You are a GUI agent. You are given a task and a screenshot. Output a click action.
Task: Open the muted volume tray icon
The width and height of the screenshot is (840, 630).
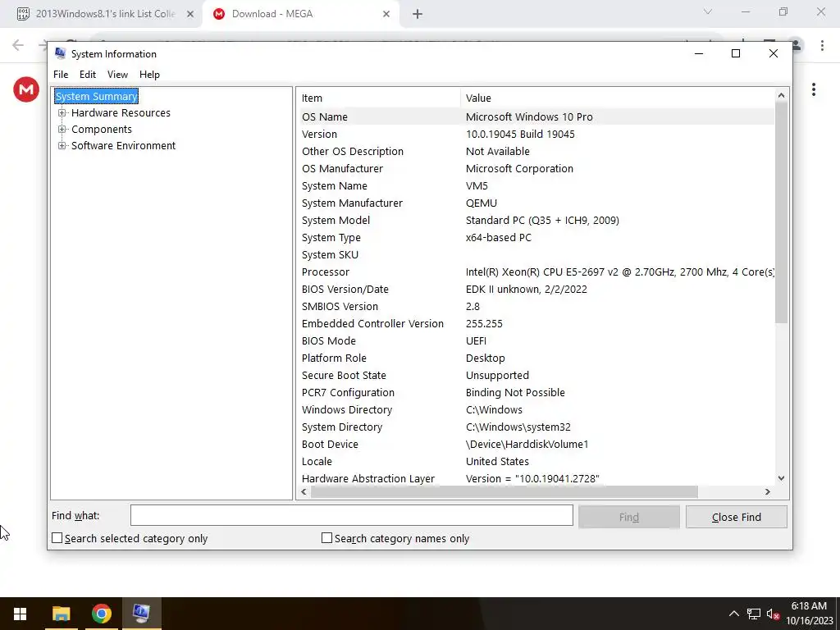(773, 614)
